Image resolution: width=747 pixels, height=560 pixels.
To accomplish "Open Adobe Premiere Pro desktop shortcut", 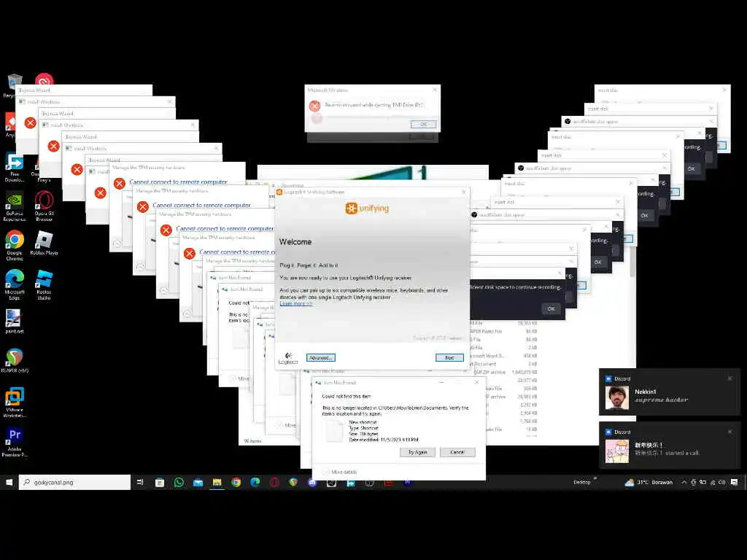I will coord(15,441).
